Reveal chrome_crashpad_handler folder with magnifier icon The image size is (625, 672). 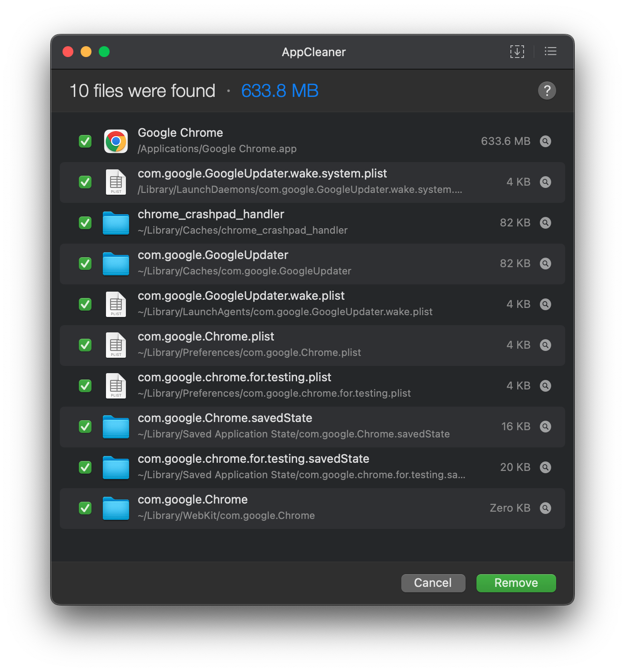[x=545, y=223]
